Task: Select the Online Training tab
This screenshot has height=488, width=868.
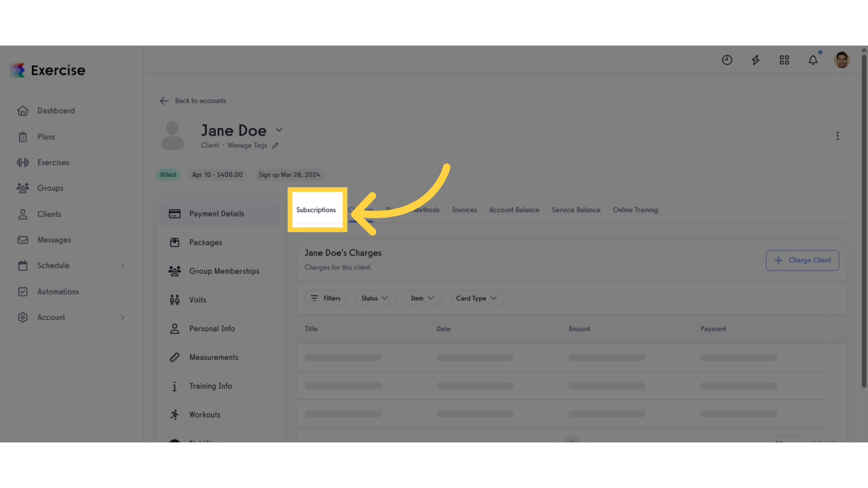Action: coord(635,210)
